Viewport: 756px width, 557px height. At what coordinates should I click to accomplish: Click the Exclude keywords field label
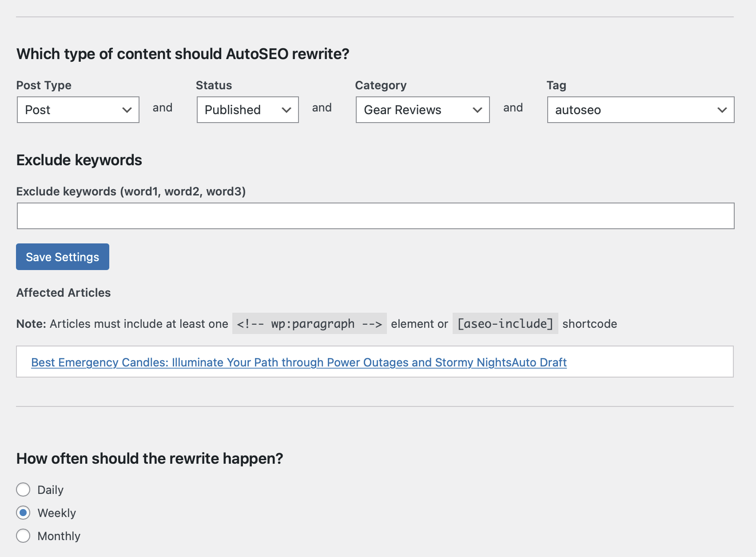click(x=131, y=191)
